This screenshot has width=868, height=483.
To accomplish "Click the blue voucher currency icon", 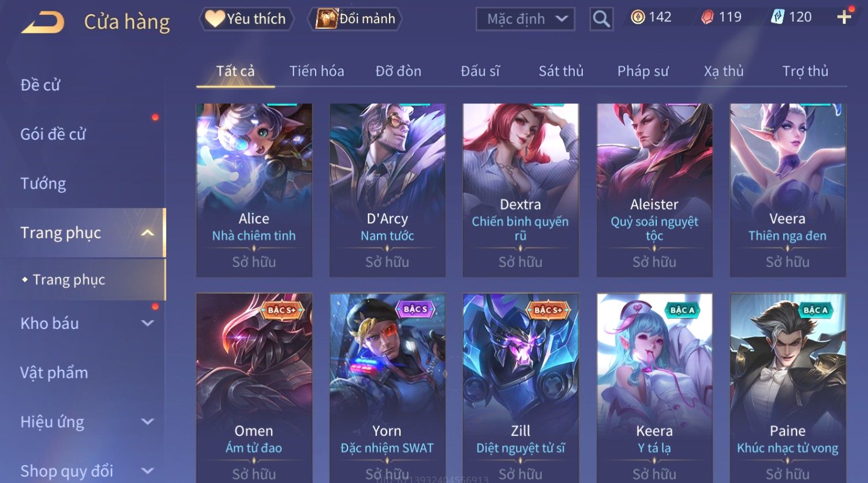I will pos(777,17).
